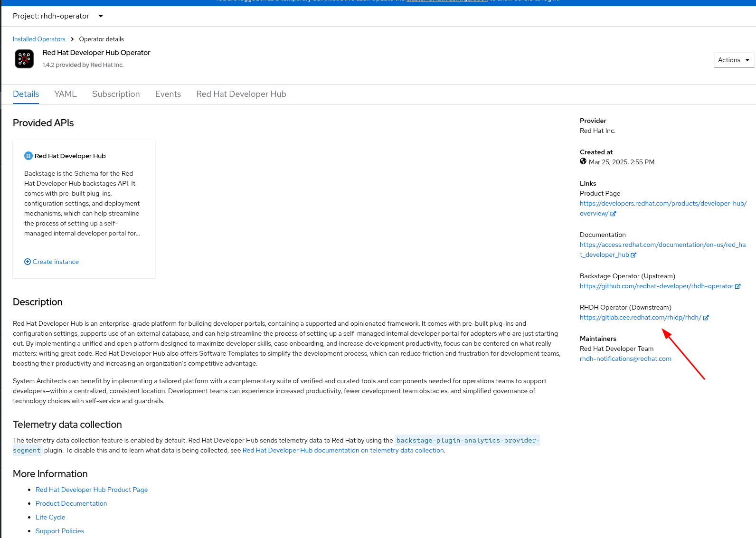This screenshot has height=538, width=756.
Task: Click the blue B badge next to Red Hat Developer Hub
Action: (x=28, y=156)
